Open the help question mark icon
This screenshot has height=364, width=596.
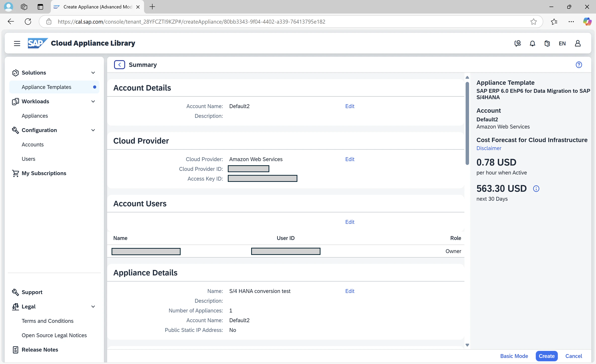point(579,65)
